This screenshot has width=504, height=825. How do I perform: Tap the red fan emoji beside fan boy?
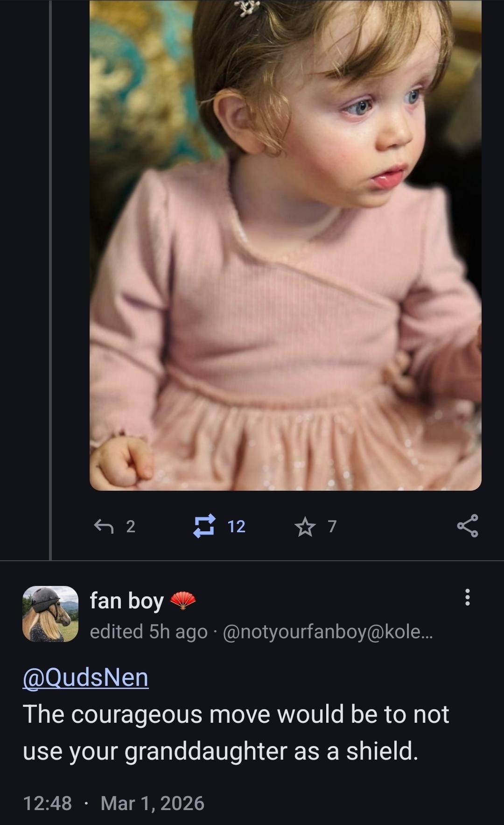183,601
